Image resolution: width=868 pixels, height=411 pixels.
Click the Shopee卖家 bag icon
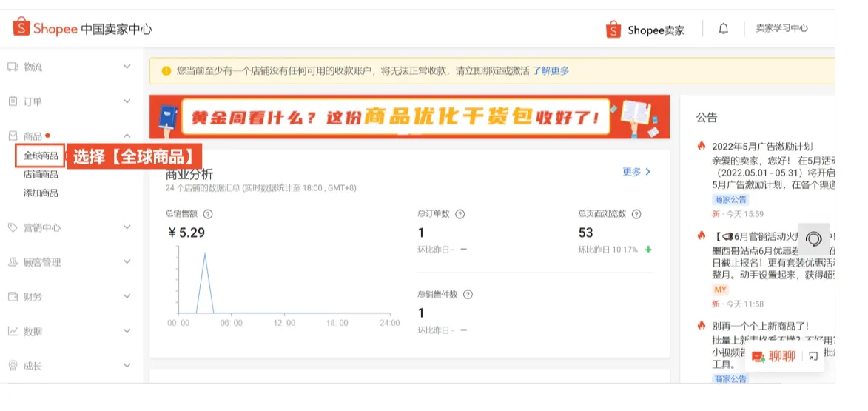[x=613, y=29]
